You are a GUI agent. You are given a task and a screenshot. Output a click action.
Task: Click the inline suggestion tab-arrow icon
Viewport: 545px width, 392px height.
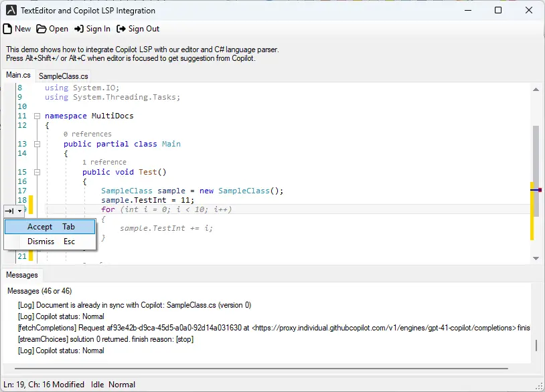pos(9,211)
